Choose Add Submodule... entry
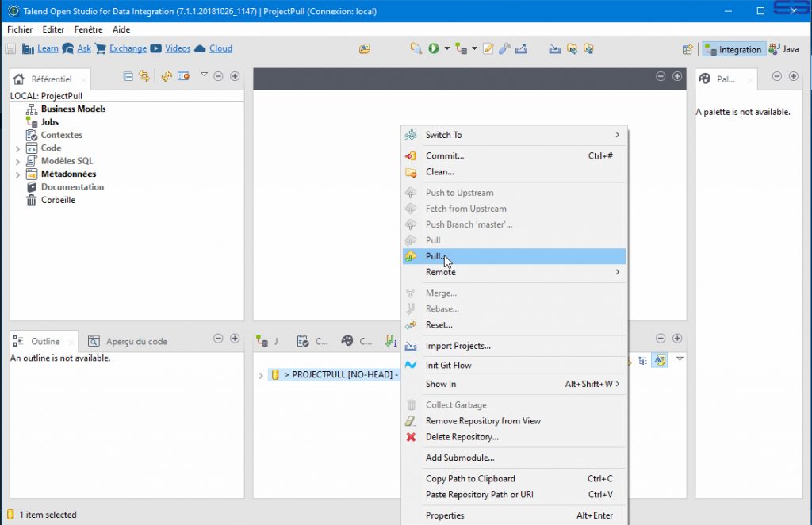812x525 pixels. pyautogui.click(x=514, y=458)
